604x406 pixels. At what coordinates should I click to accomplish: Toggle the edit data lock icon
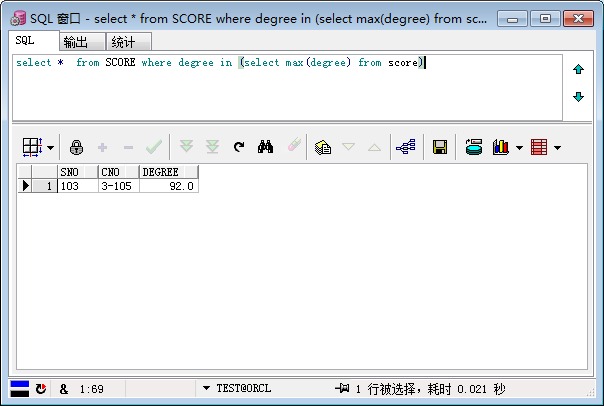76,148
